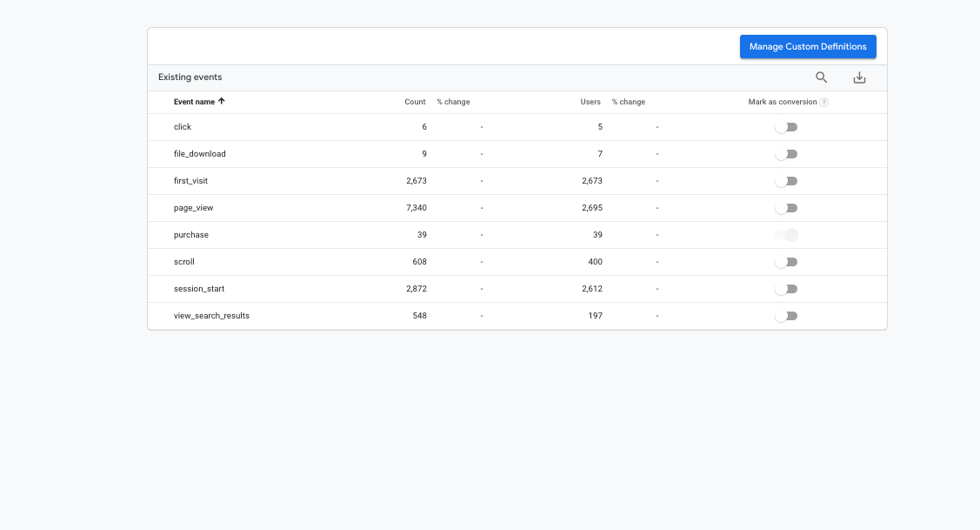
Task: Open the purchase event
Action: [x=191, y=235]
